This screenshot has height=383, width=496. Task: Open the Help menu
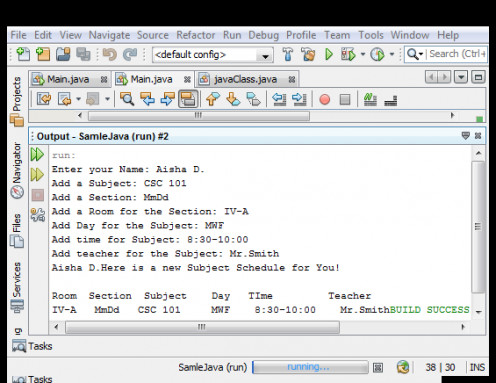point(448,35)
